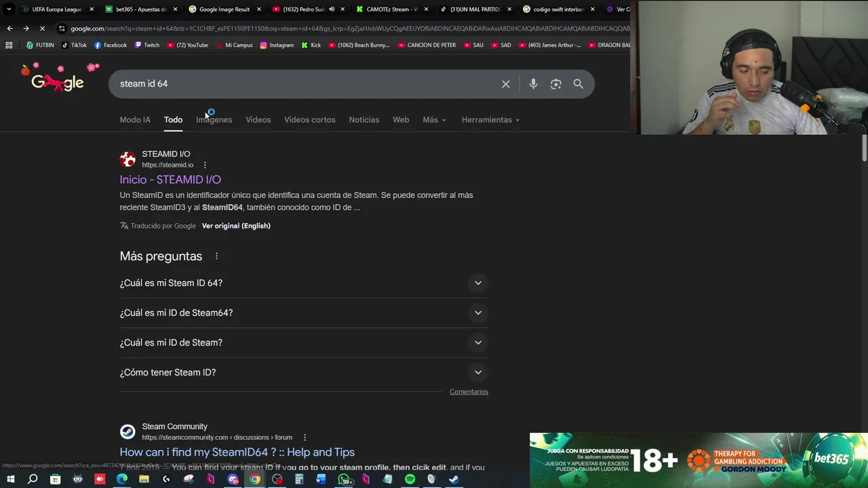Screen dimensions: 868x488
Task: Click inside the steam id 64 search field
Action: tap(304, 84)
